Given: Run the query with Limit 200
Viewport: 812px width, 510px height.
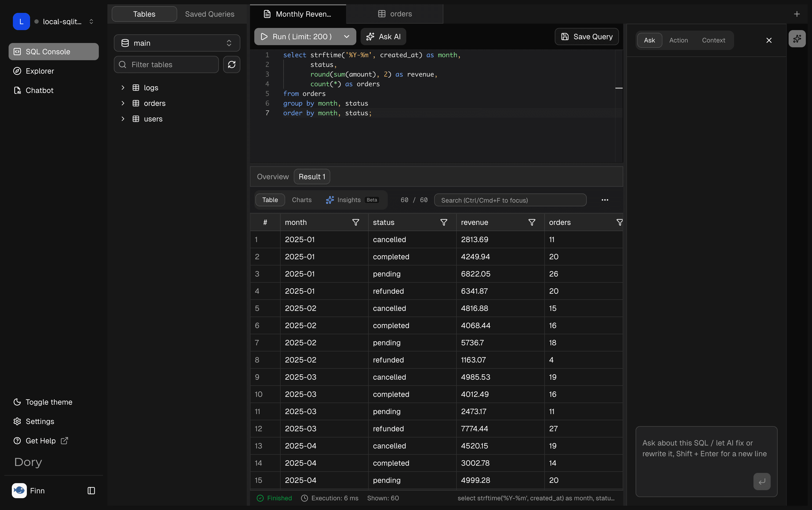Looking at the screenshot, I should pyautogui.click(x=297, y=37).
